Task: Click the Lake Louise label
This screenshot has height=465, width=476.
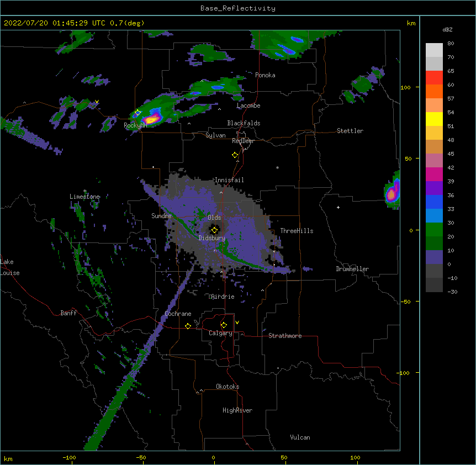Action: point(10,267)
